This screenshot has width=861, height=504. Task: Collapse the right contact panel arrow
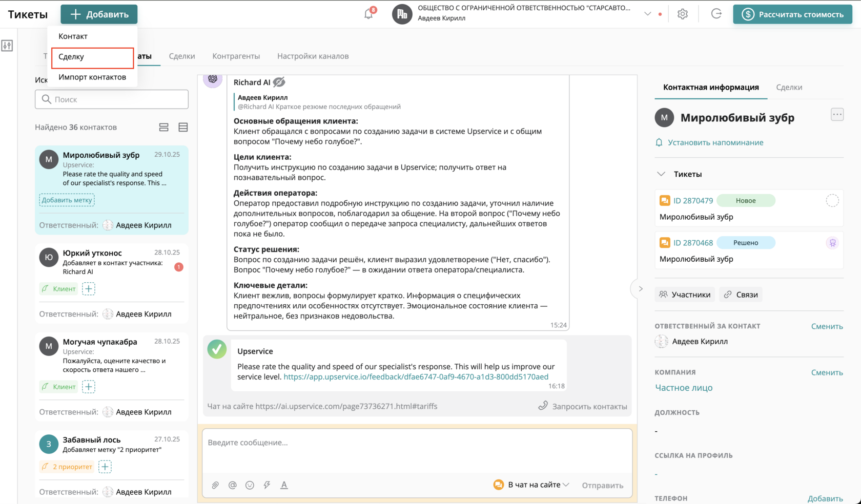point(640,289)
